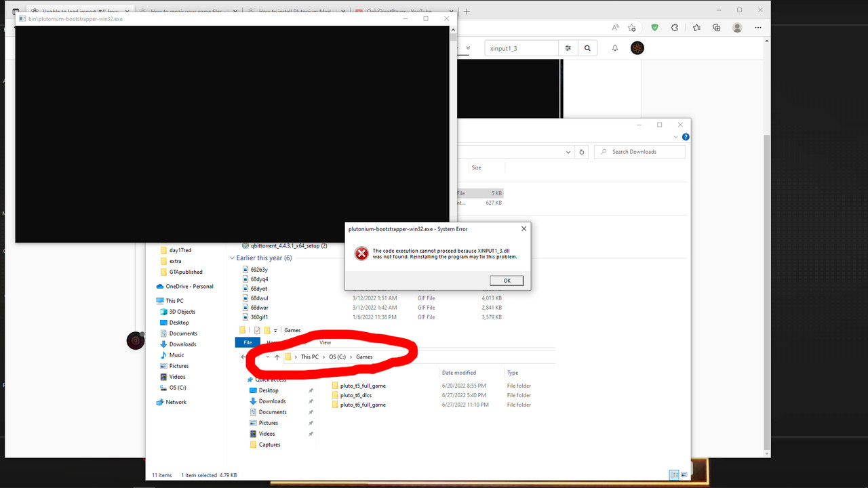Switch Explorer to details view button
The image size is (868, 488).
(673, 475)
